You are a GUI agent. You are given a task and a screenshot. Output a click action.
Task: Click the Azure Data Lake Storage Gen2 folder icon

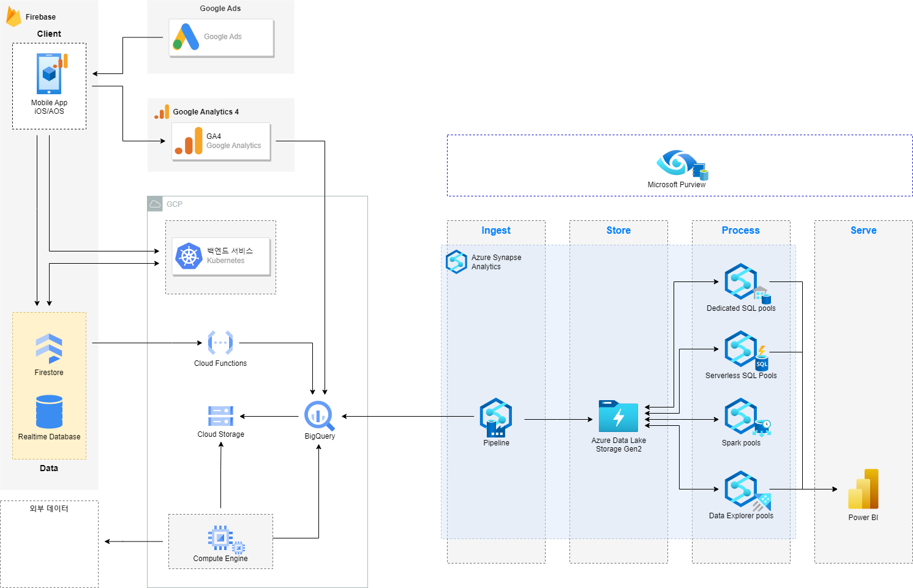tap(618, 416)
